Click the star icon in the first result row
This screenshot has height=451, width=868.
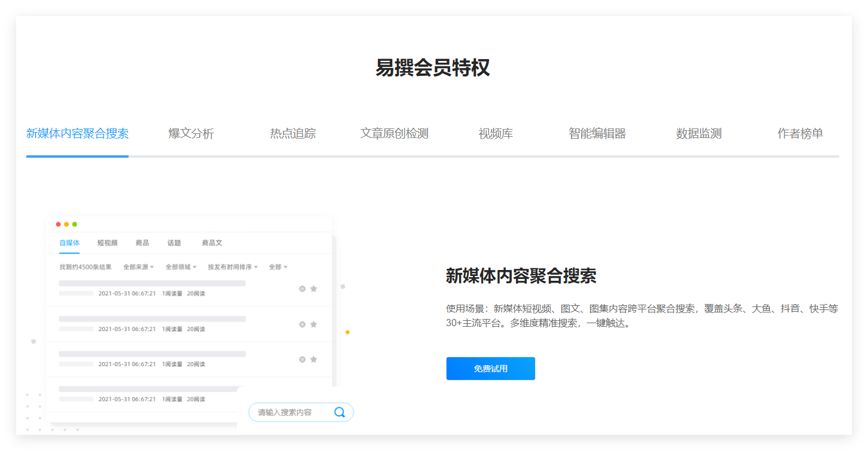click(313, 289)
